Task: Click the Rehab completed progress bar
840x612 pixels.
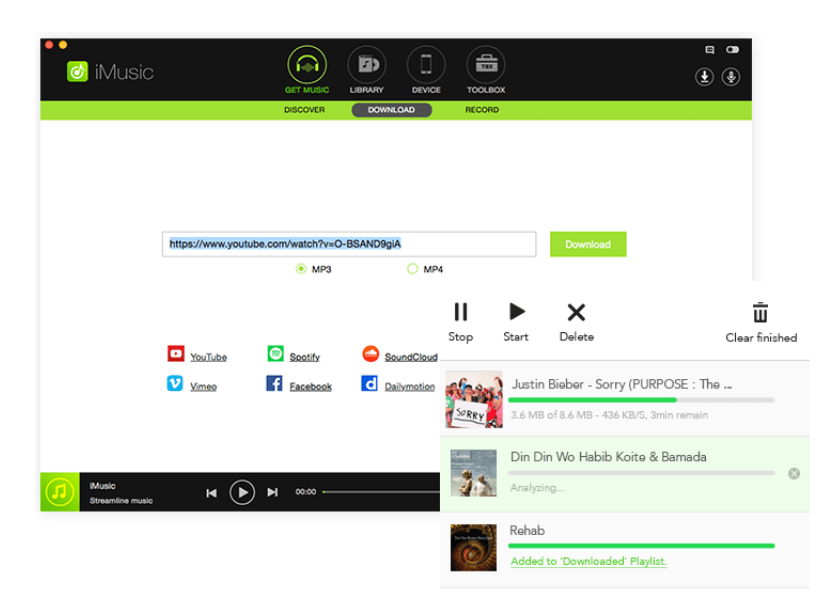Action: [x=641, y=546]
